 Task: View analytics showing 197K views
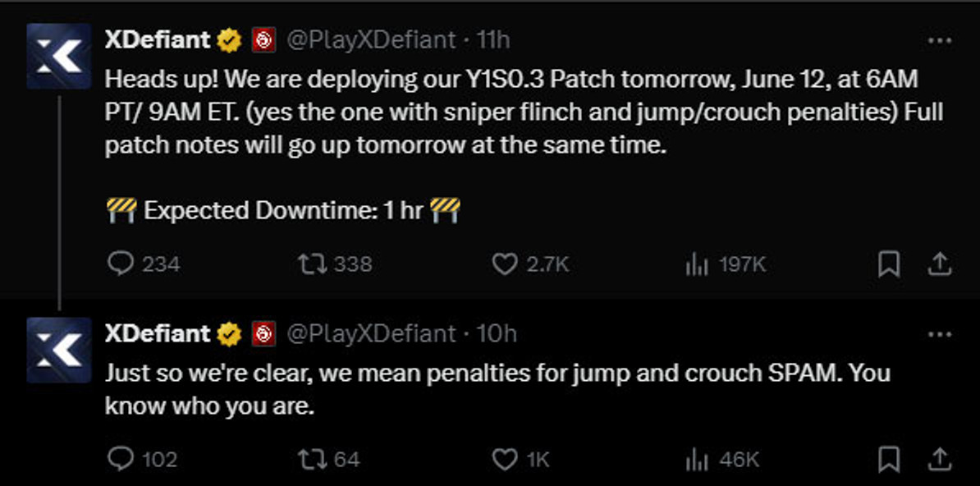coord(725,264)
